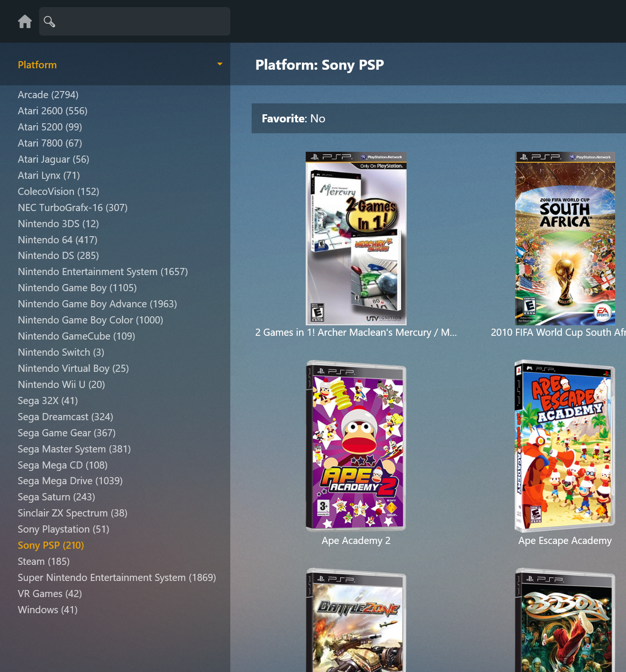Pick Nintendo 3DS (12)
This screenshot has height=672, width=626.
click(58, 224)
